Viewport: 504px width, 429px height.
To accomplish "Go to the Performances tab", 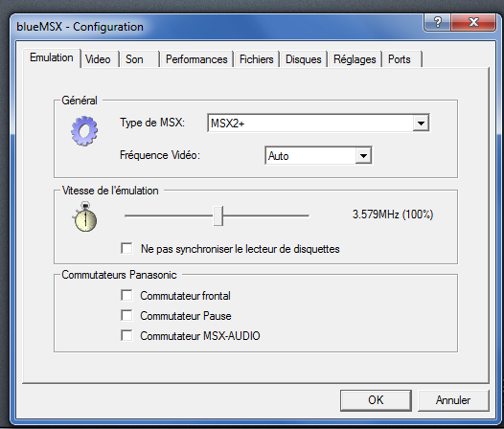I will click(196, 59).
